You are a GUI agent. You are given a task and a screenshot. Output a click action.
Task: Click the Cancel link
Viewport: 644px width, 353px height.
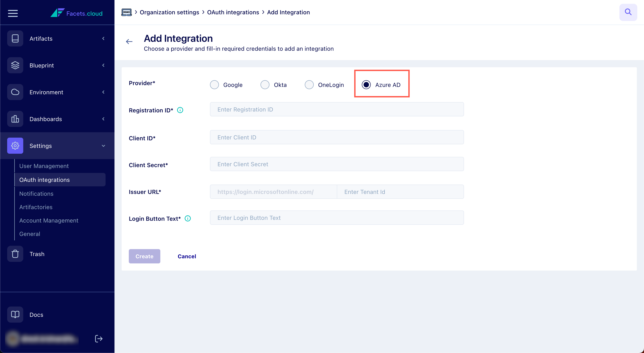pos(187,256)
